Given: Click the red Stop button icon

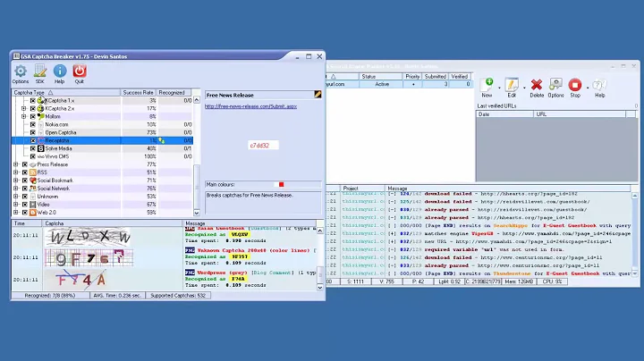Looking at the screenshot, I should pos(575,85).
